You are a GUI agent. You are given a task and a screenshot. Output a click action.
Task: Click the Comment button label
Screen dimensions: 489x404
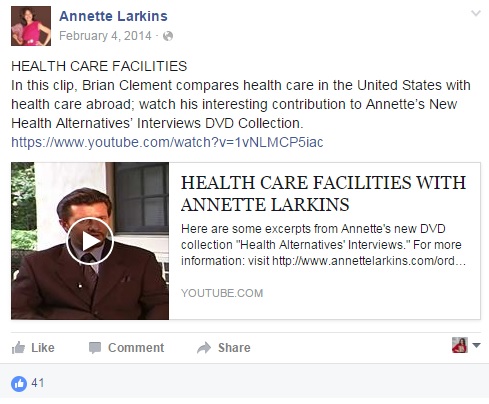[x=136, y=348]
